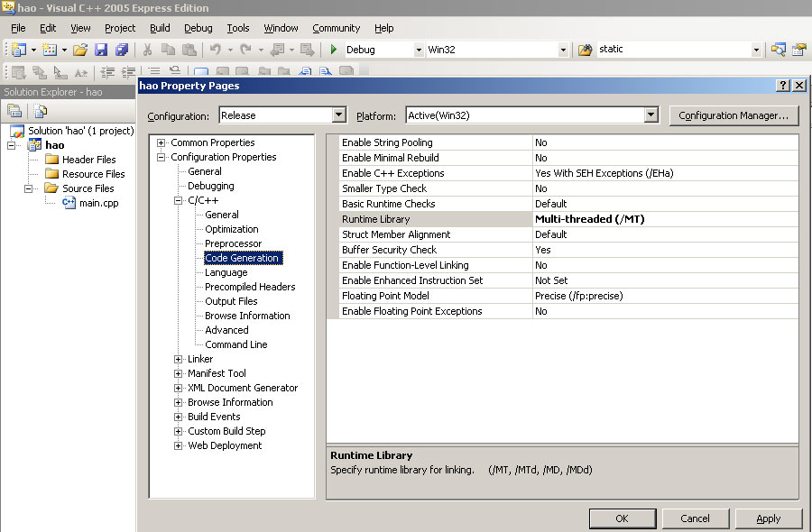Open the Configuration dropdown showing Release
812x532 pixels.
click(x=339, y=115)
